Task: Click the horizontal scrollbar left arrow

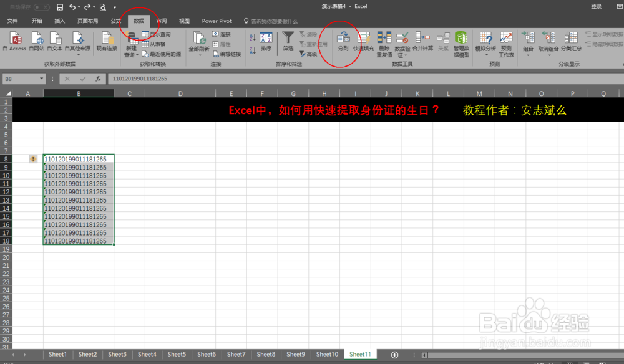Action: click(x=424, y=355)
